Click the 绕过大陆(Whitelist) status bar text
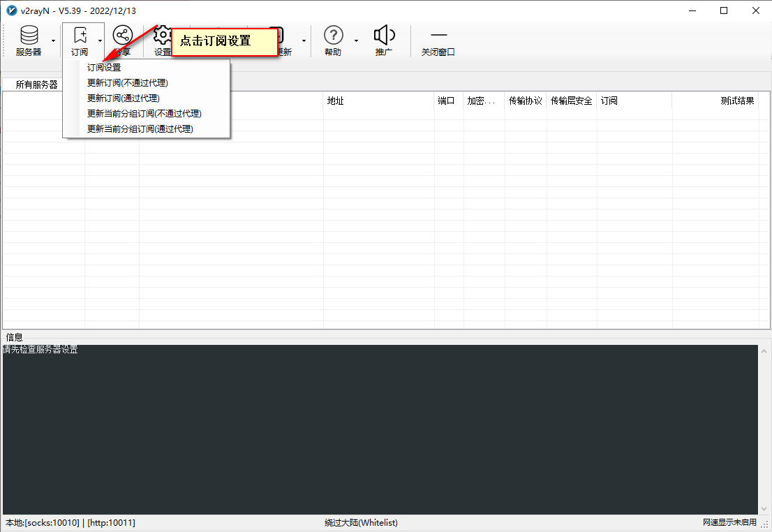The width and height of the screenshot is (772, 532). (361, 523)
